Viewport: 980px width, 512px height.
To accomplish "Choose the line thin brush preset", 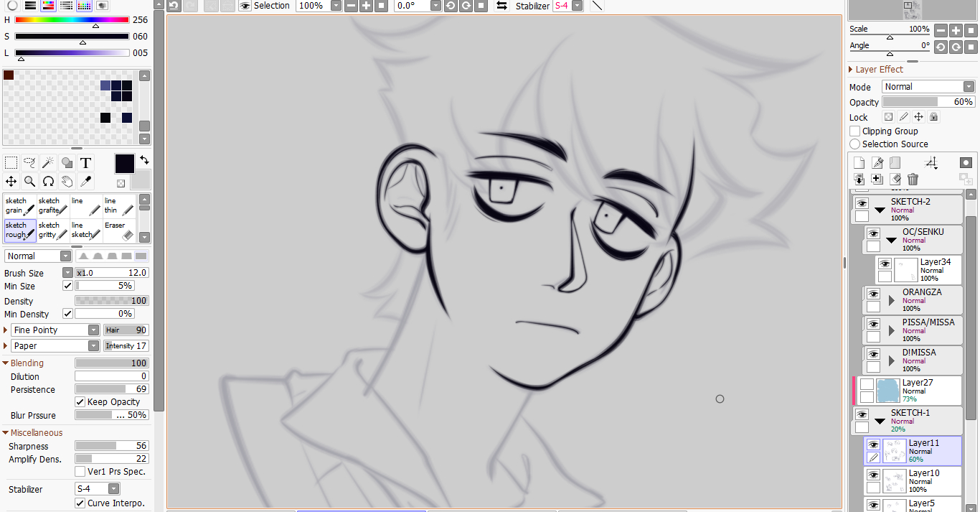I will click(119, 206).
